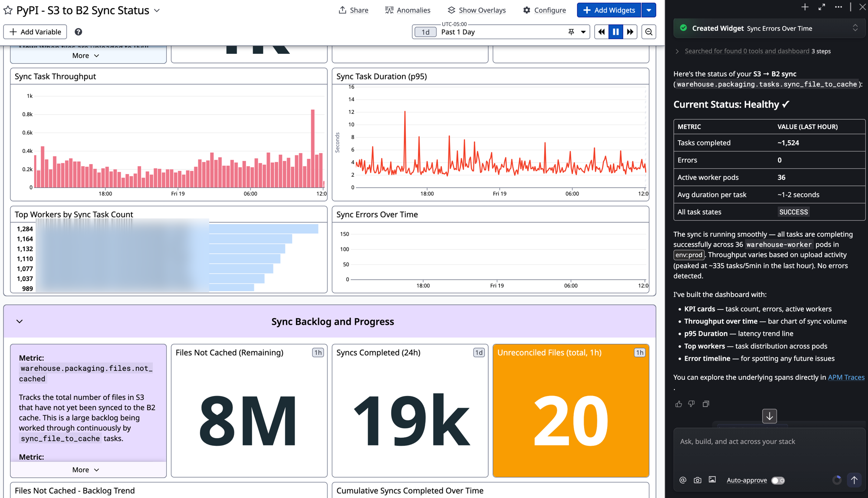Open the Anomalies option

pyautogui.click(x=408, y=10)
